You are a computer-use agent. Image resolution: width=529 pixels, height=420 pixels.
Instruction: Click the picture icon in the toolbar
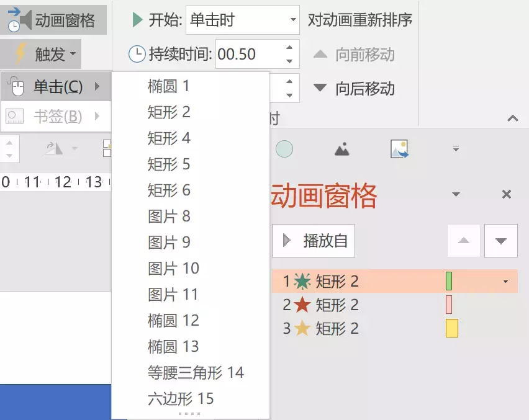point(399,149)
